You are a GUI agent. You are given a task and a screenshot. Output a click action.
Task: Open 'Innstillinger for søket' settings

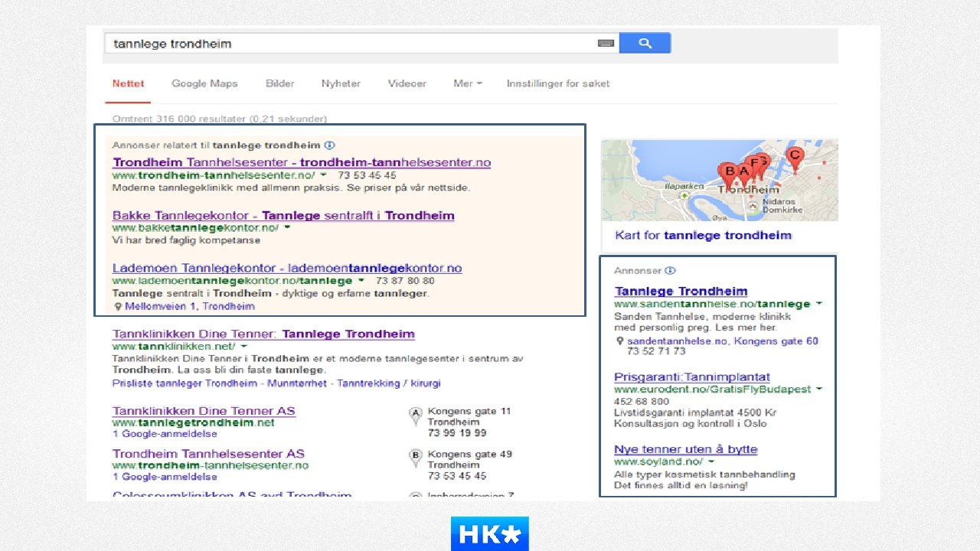558,83
